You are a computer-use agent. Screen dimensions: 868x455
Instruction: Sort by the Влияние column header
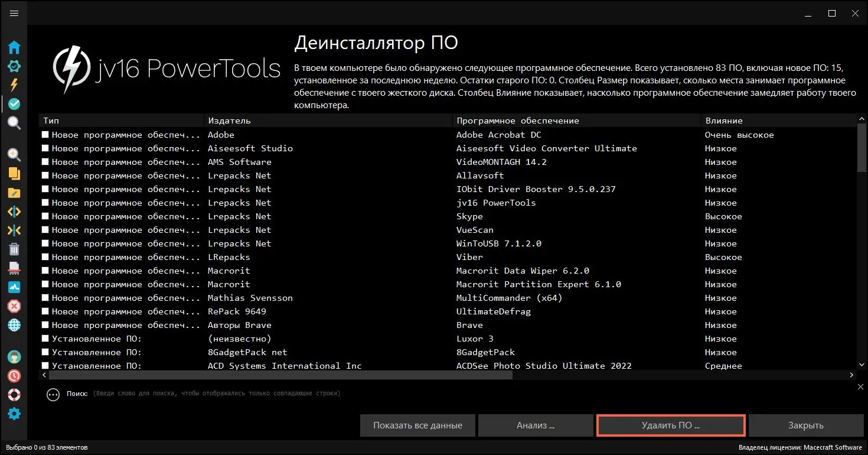pyautogui.click(x=779, y=121)
